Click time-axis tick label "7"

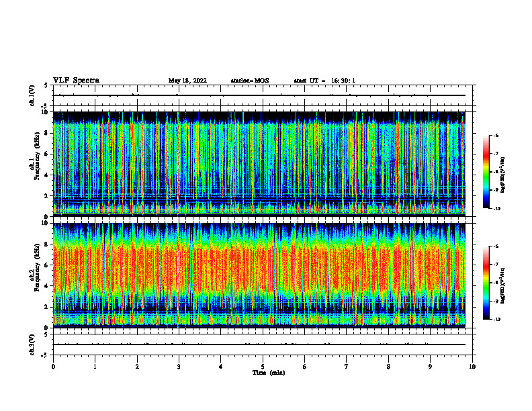point(347,367)
